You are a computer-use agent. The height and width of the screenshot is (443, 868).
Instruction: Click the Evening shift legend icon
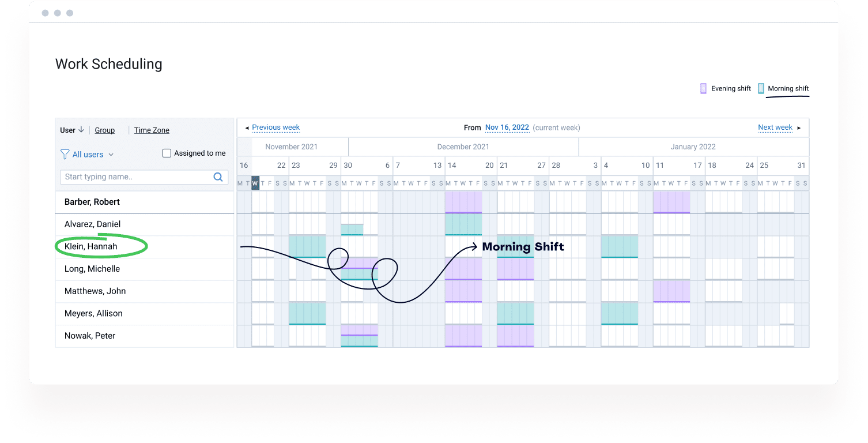[703, 88]
